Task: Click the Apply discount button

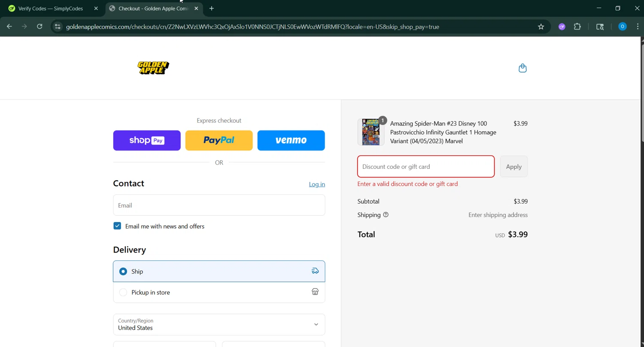Action: coord(514,167)
